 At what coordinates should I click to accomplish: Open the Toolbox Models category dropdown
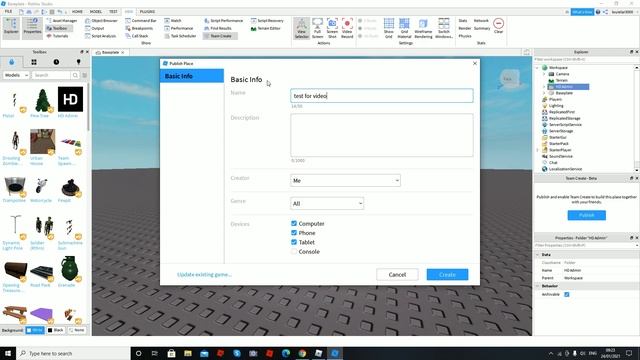(16, 75)
